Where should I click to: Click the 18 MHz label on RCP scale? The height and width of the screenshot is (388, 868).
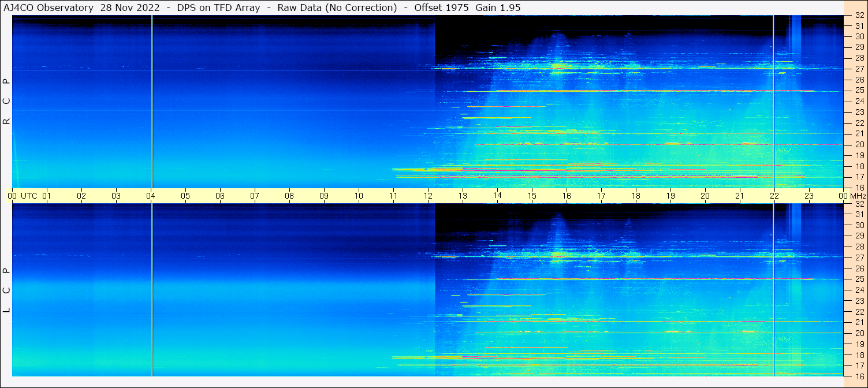coord(859,166)
